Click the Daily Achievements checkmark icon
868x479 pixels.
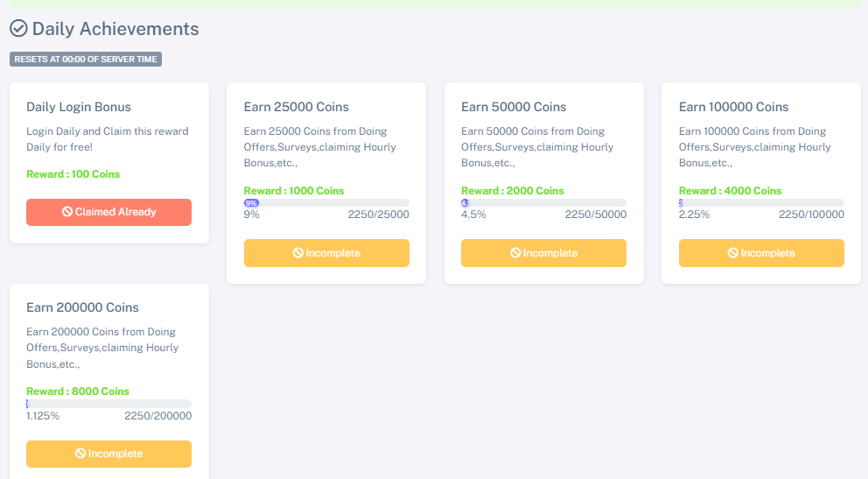(x=18, y=29)
